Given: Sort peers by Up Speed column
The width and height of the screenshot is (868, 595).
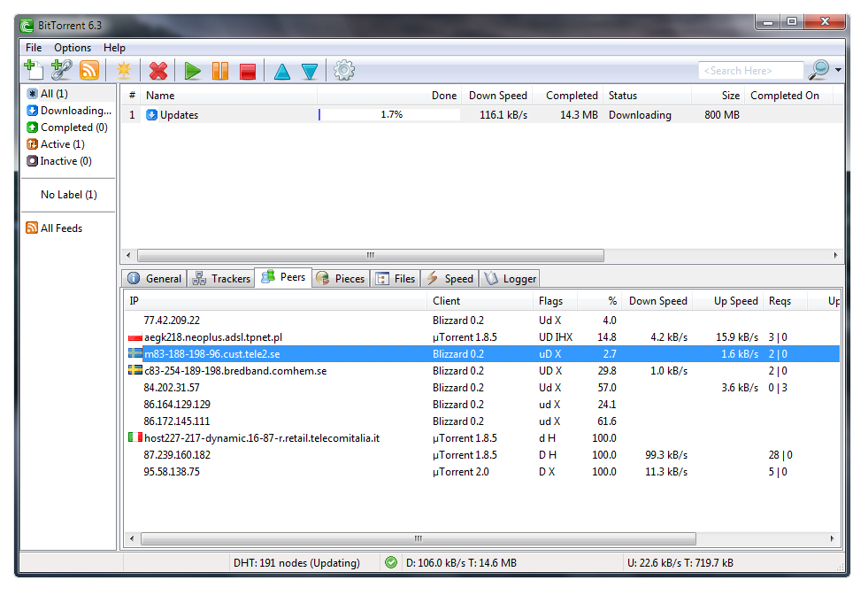Looking at the screenshot, I should point(728,301).
